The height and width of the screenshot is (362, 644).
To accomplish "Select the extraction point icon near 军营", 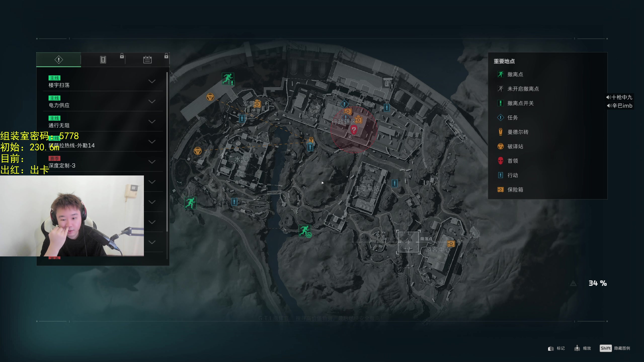I will tap(228, 79).
